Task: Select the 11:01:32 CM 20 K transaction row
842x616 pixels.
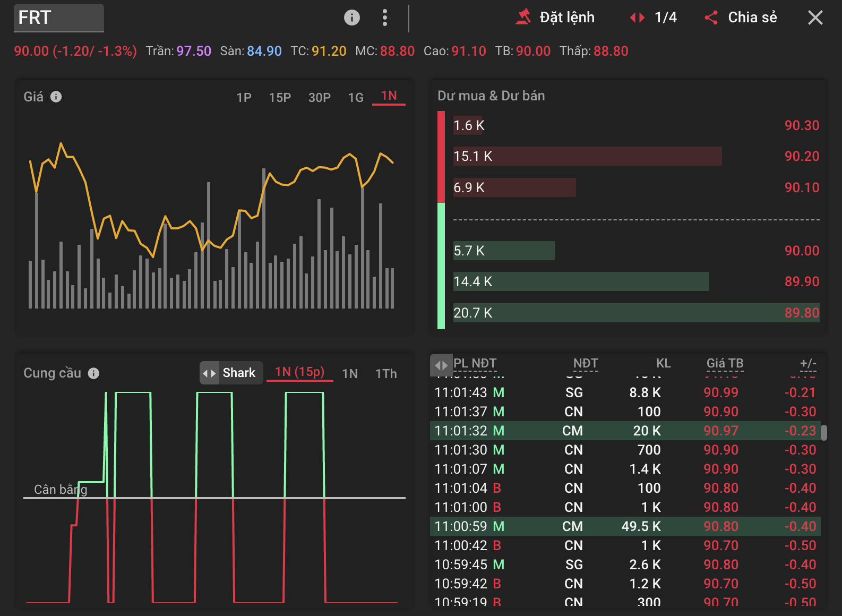Action: coord(625,431)
